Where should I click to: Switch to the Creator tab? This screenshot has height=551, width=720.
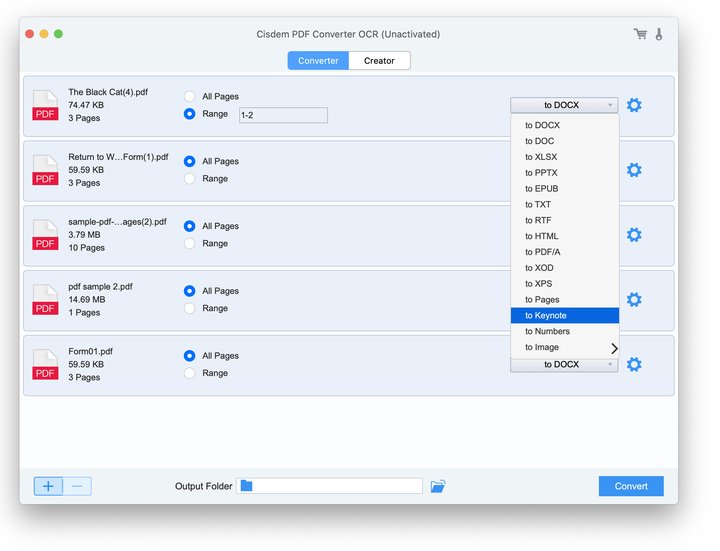(x=379, y=61)
